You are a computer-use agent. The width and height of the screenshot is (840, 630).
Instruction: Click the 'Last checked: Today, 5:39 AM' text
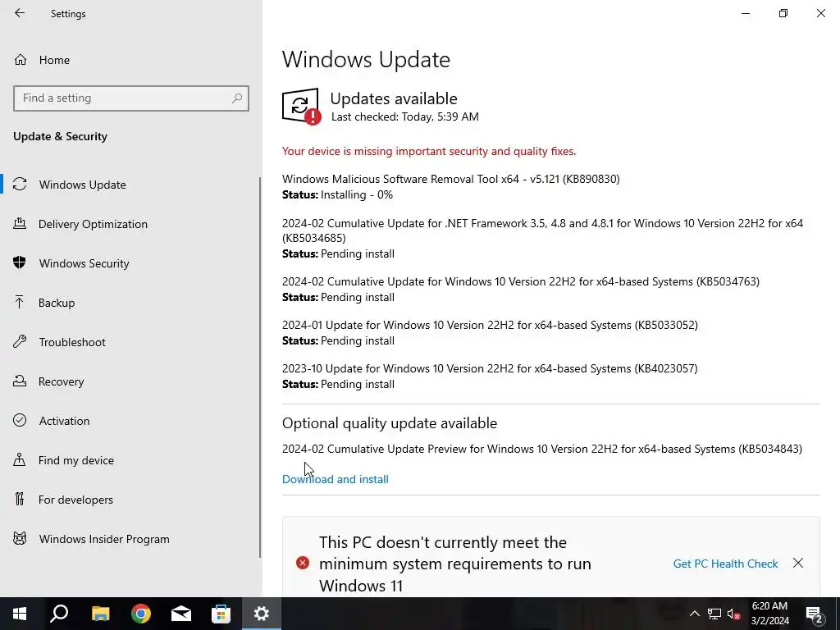pyautogui.click(x=405, y=116)
